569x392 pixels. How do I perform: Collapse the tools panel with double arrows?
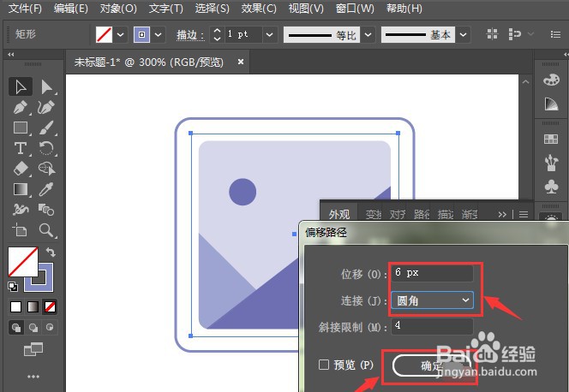11,54
